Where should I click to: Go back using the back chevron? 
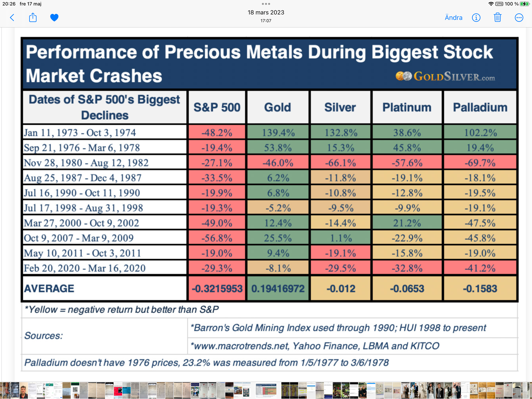(12, 18)
